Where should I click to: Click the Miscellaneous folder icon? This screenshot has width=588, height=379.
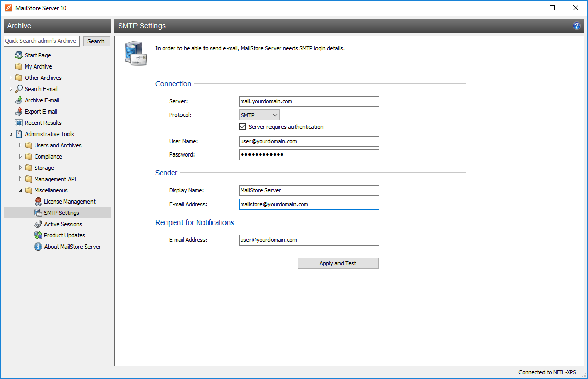(29, 190)
